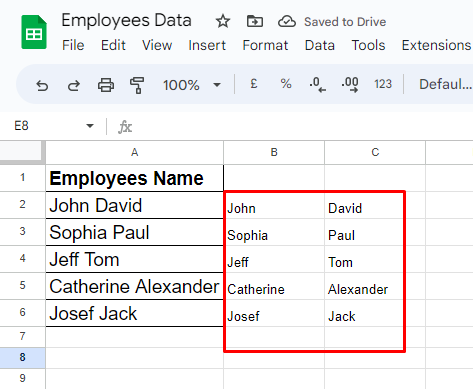Open the File menu
473x389 pixels.
coord(73,45)
